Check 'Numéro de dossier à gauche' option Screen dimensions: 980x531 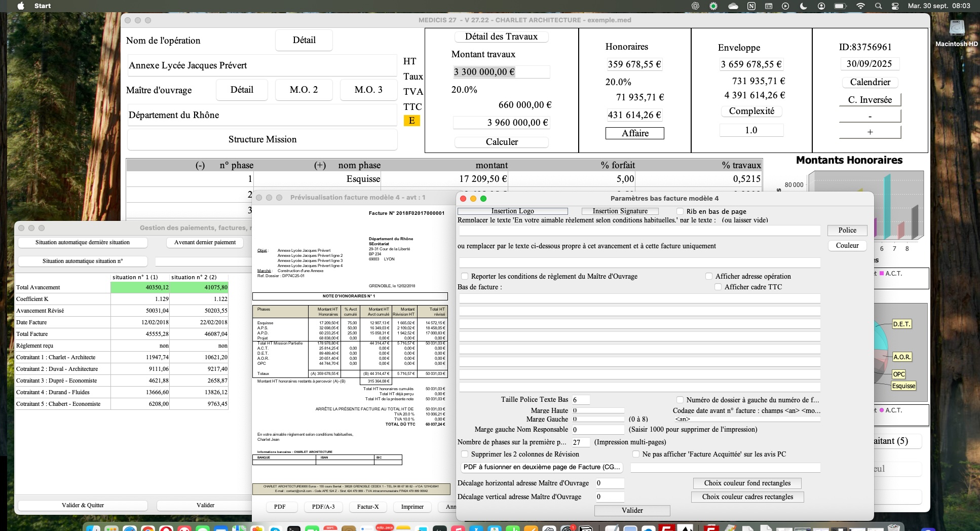tap(680, 400)
